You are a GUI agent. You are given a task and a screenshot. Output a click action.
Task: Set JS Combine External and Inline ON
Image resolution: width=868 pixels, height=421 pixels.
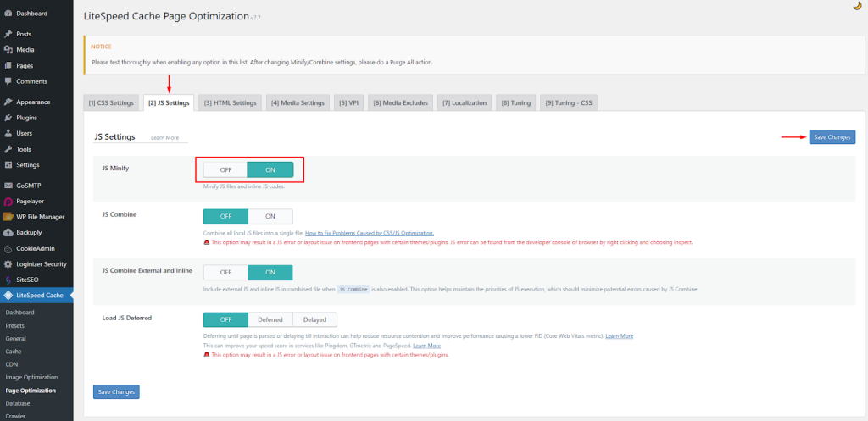pyautogui.click(x=270, y=273)
